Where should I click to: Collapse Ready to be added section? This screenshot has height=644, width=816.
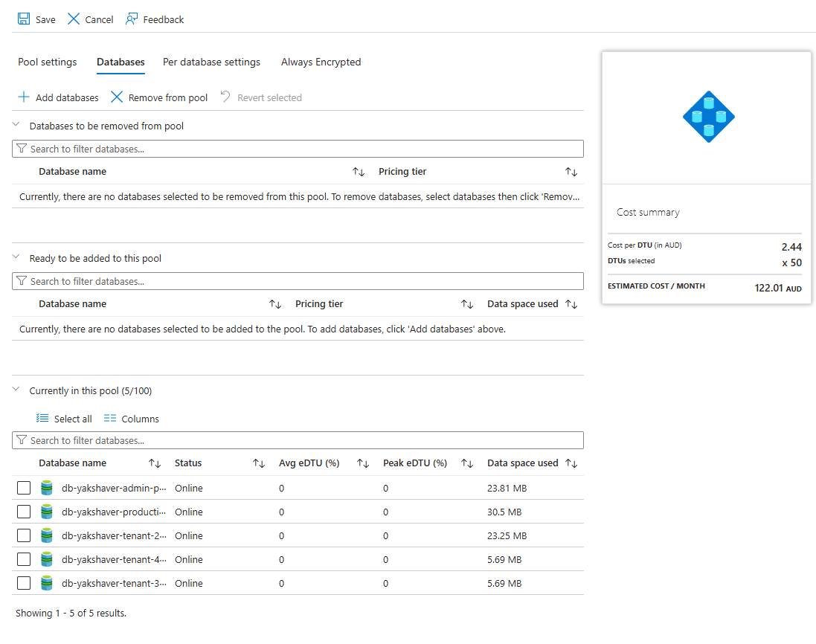(x=16, y=258)
